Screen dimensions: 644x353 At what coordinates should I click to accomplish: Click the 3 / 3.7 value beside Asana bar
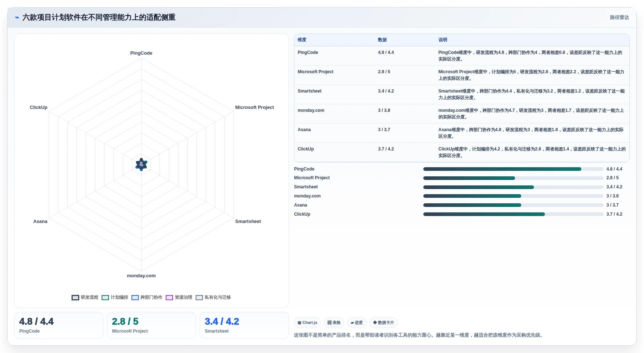[x=612, y=205]
